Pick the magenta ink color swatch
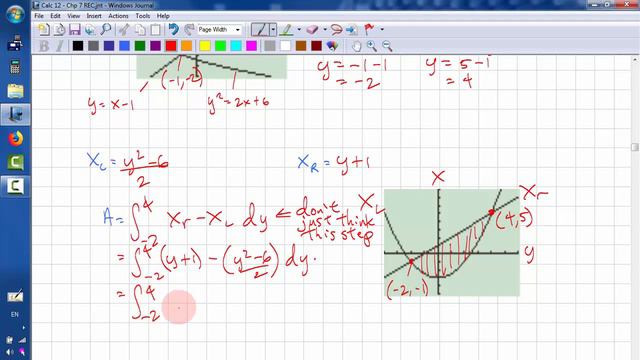The image size is (640, 360). pyautogui.click(x=251, y=46)
